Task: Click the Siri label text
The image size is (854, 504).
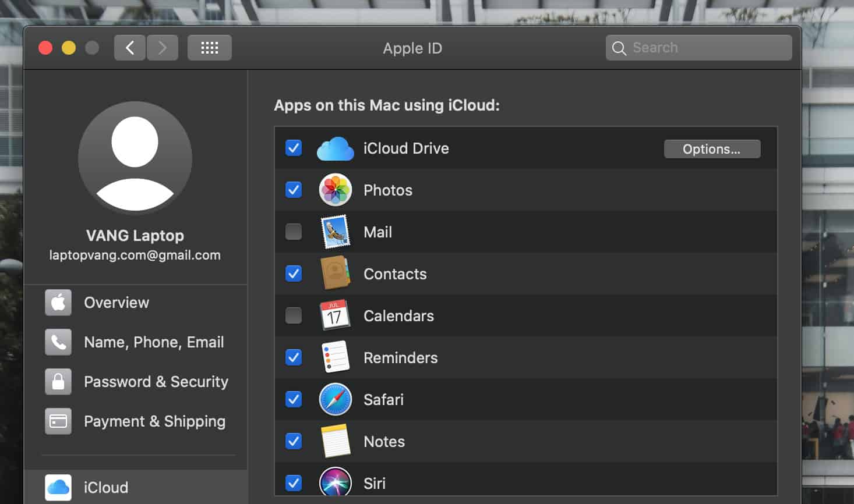Action: coord(375,484)
